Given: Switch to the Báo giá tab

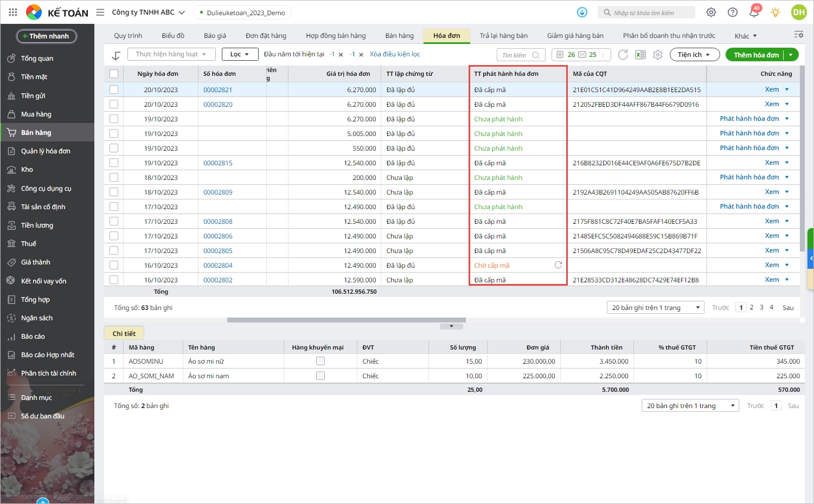Looking at the screenshot, I should coord(215,36).
